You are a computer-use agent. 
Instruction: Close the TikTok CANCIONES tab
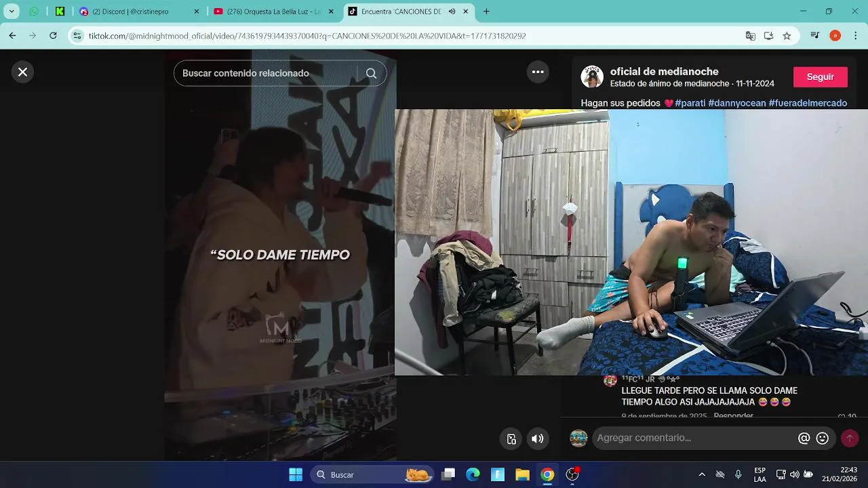coord(466,12)
